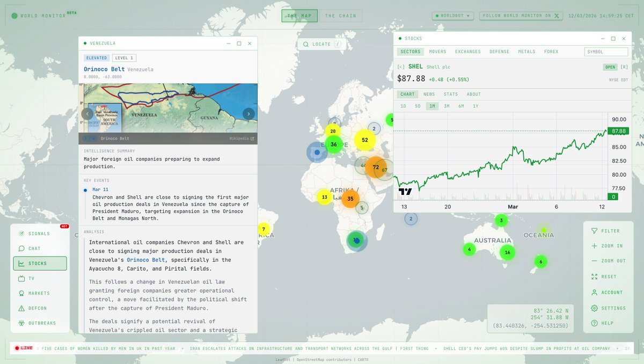Image resolution: width=644 pixels, height=364 pixels.
Task: Click the yellow 13 map cluster
Action: 324,197
